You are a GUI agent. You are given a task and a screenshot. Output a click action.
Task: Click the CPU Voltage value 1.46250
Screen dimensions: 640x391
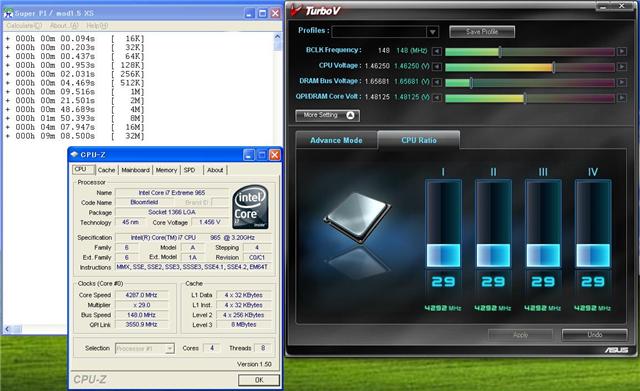click(377, 66)
